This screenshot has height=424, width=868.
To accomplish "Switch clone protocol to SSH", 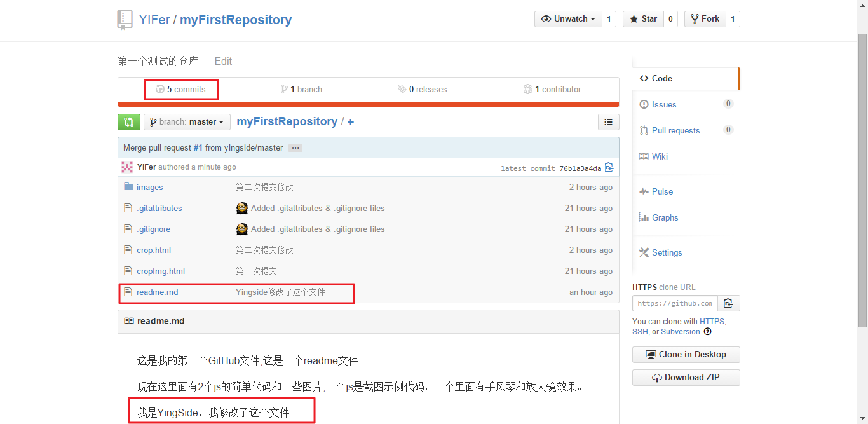I will [640, 332].
